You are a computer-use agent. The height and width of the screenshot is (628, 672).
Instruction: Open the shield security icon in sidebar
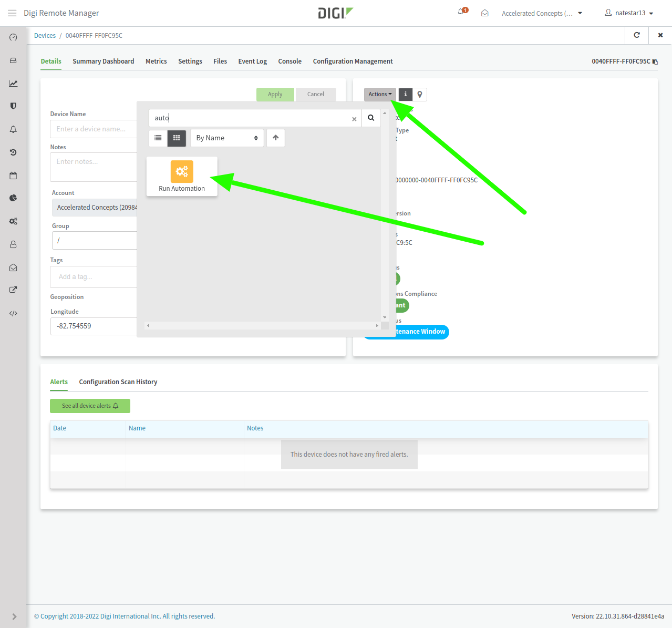pos(13,106)
